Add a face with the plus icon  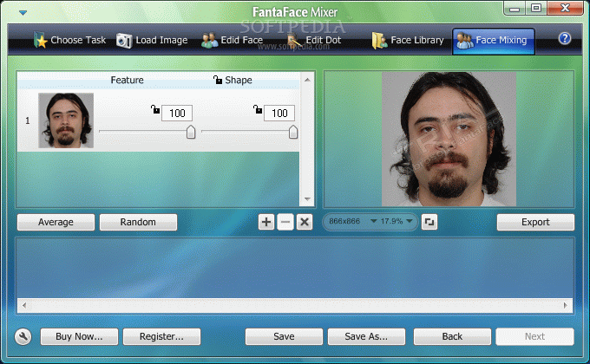pos(266,222)
